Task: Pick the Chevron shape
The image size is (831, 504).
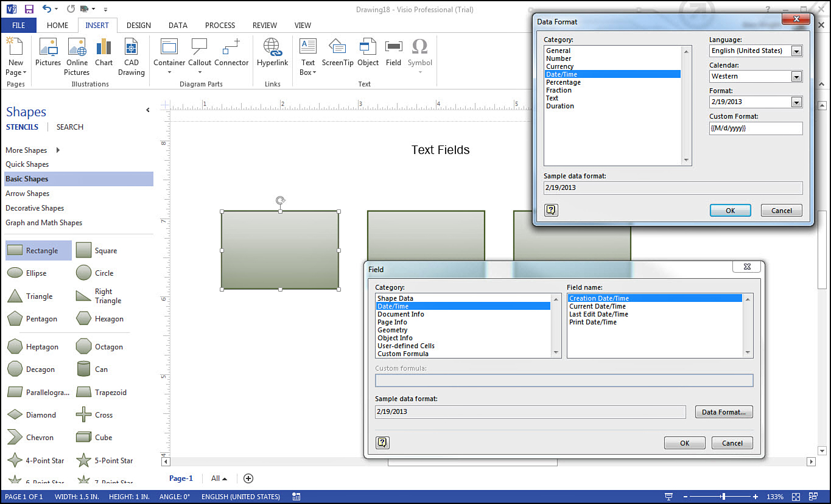Action: (x=30, y=438)
